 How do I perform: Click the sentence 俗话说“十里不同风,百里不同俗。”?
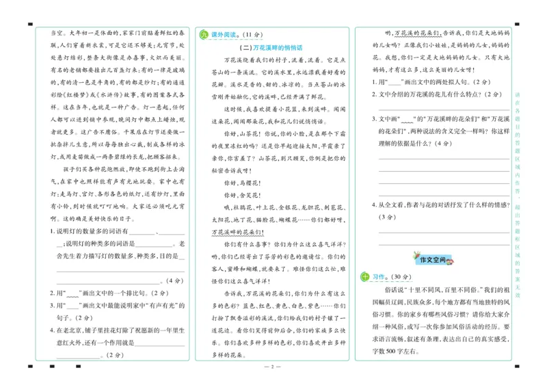coord(435,289)
